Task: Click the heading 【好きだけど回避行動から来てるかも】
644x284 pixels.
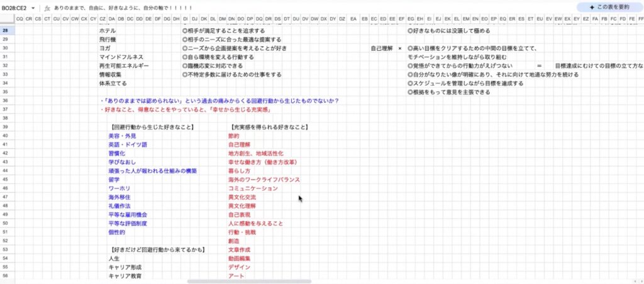Action: click(158, 249)
